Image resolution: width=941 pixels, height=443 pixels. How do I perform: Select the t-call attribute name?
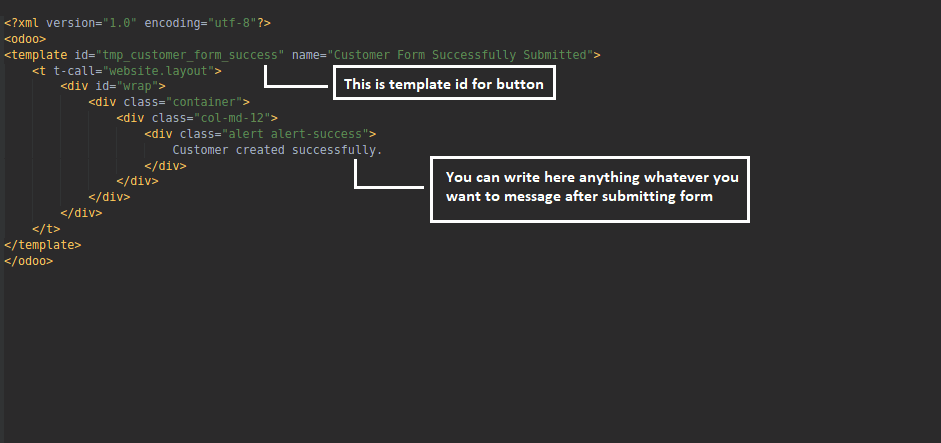click(x=74, y=71)
